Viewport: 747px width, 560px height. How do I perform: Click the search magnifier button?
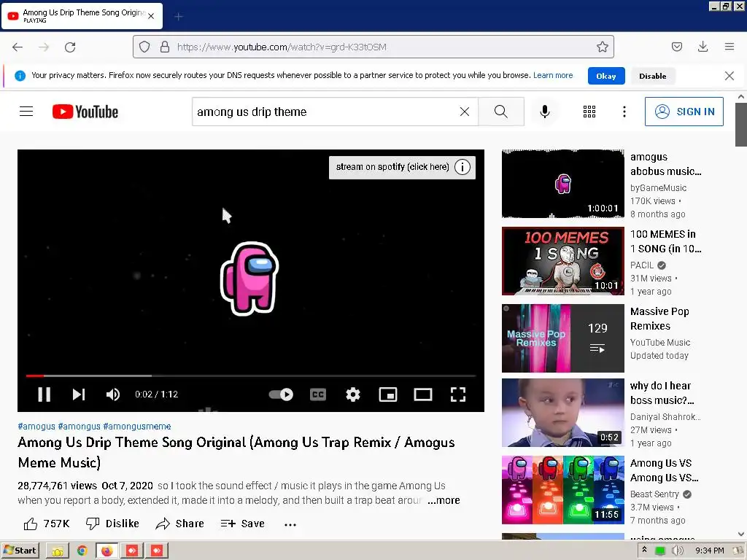[x=500, y=112]
